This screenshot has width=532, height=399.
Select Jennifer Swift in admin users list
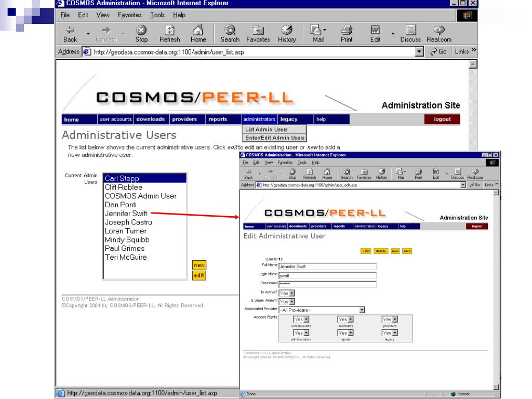(145, 214)
